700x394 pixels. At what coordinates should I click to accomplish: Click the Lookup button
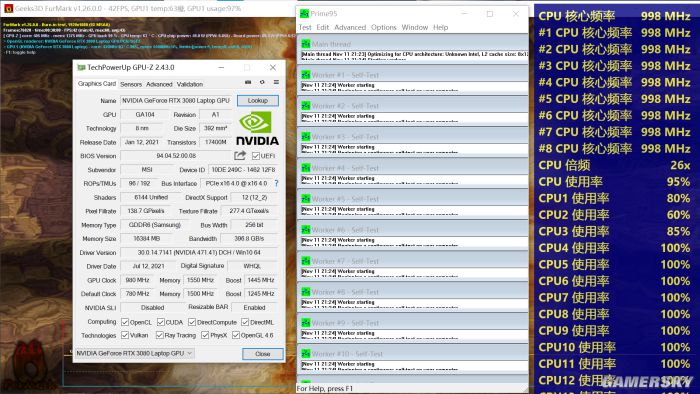click(x=258, y=100)
